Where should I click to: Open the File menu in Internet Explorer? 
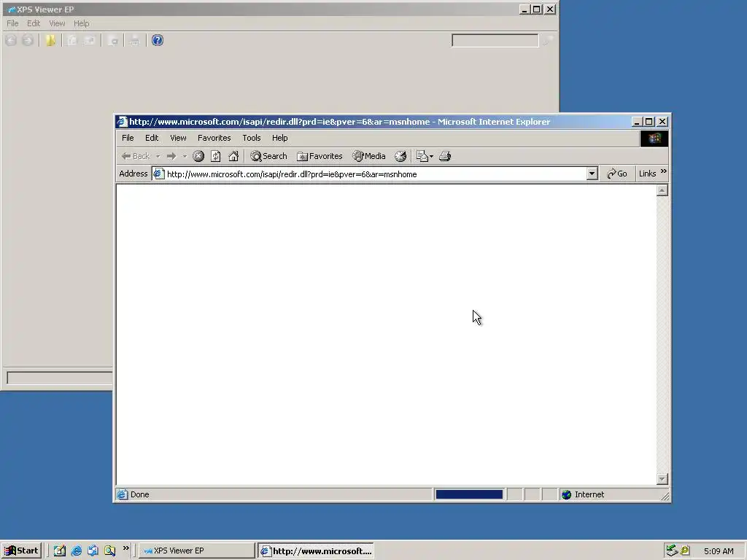tap(128, 138)
